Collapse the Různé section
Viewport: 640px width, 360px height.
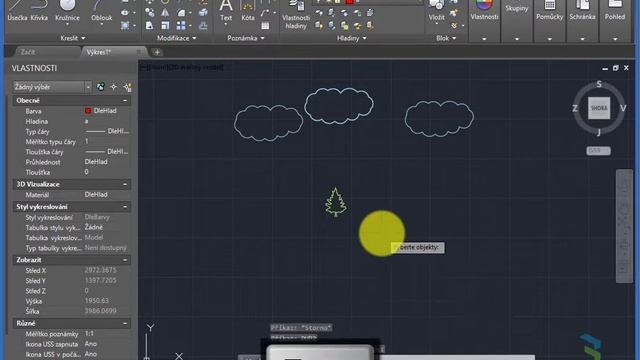125,323
